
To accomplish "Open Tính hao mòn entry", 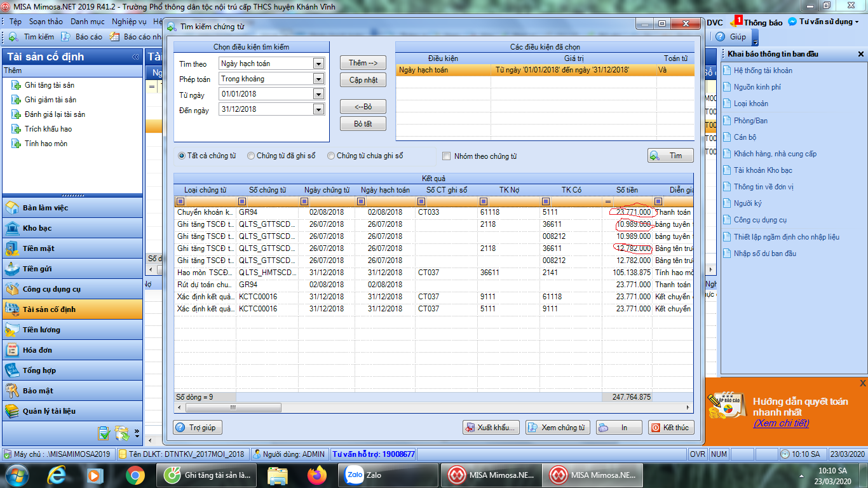I will click(46, 144).
